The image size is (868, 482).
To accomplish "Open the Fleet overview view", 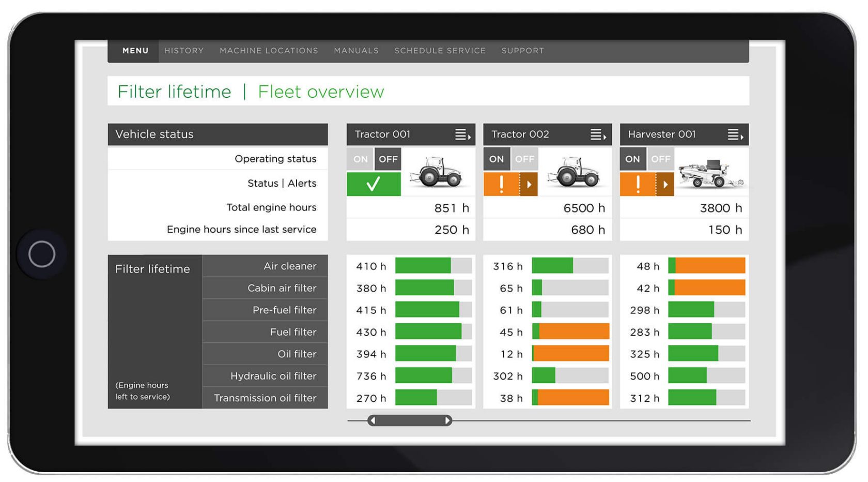I will pos(321,92).
